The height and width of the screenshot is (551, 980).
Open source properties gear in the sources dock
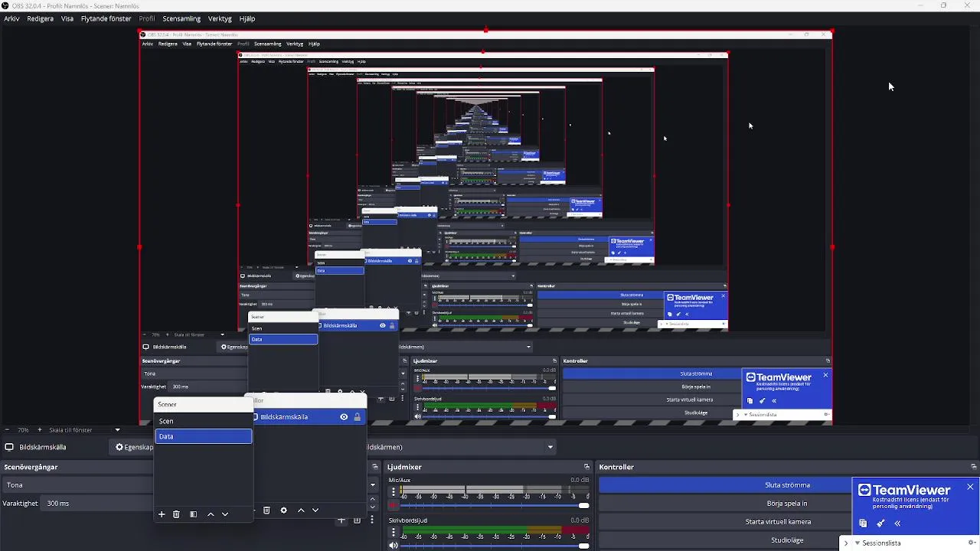coord(283,510)
